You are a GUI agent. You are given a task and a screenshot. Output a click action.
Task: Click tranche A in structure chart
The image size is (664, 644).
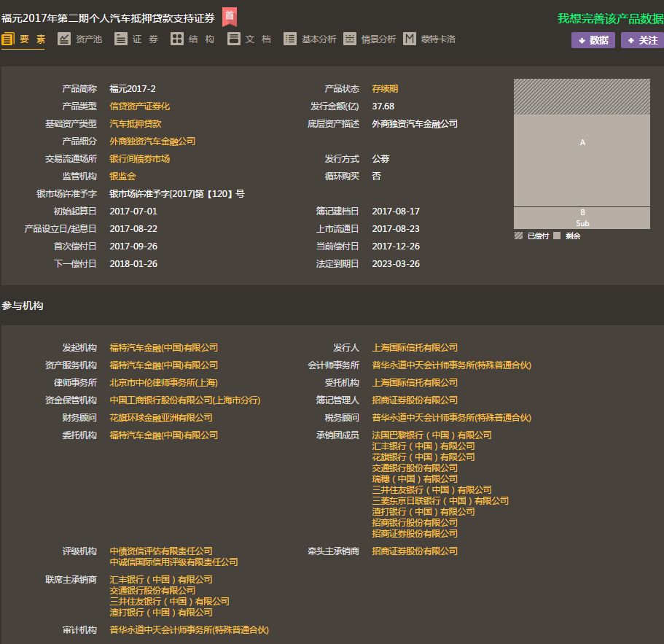582,160
